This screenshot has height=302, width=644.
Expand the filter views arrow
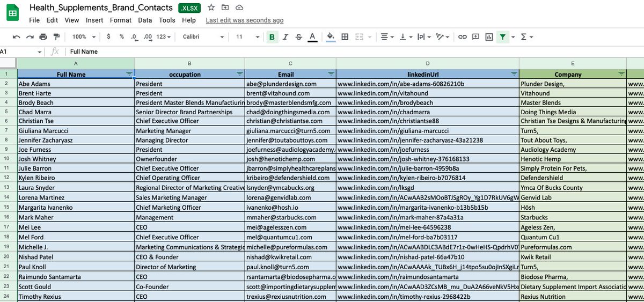pos(513,37)
